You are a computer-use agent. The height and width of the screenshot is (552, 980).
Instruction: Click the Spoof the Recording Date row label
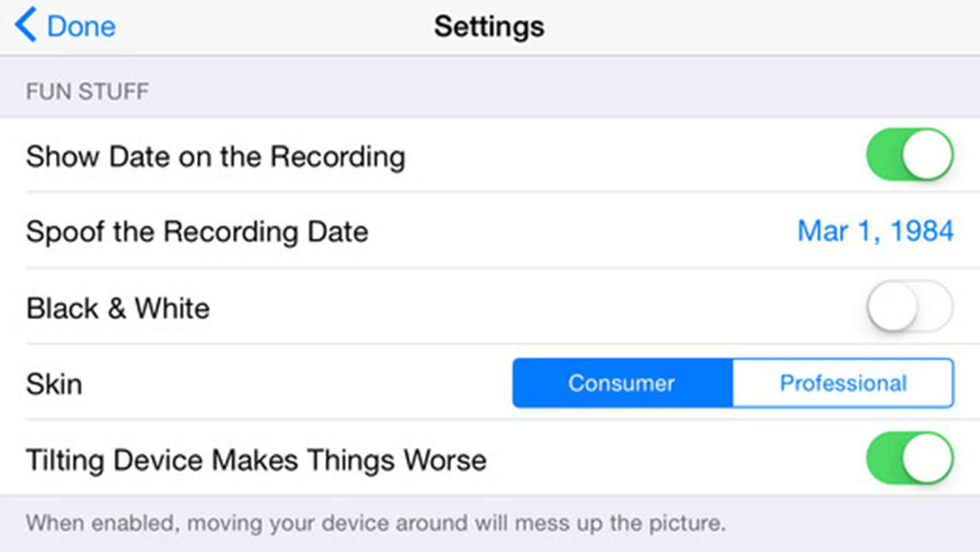point(197,232)
